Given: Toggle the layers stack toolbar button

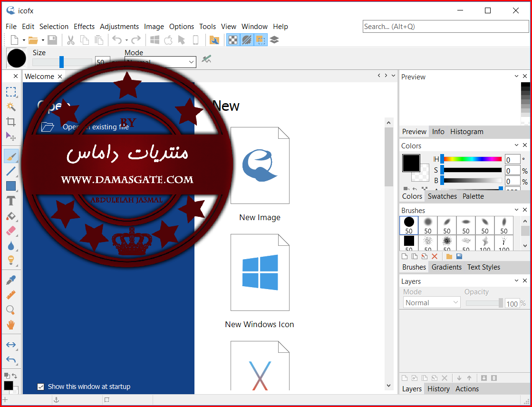Looking at the screenshot, I should (x=274, y=40).
